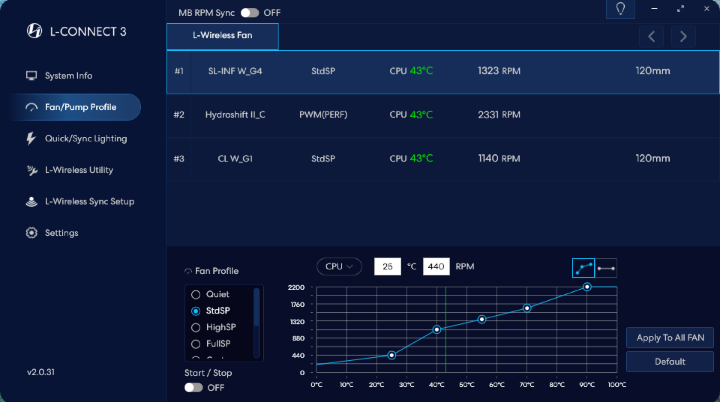The height and width of the screenshot is (402, 720).
Task: Select the SL-INF W_G4 device name
Action: pos(235,71)
